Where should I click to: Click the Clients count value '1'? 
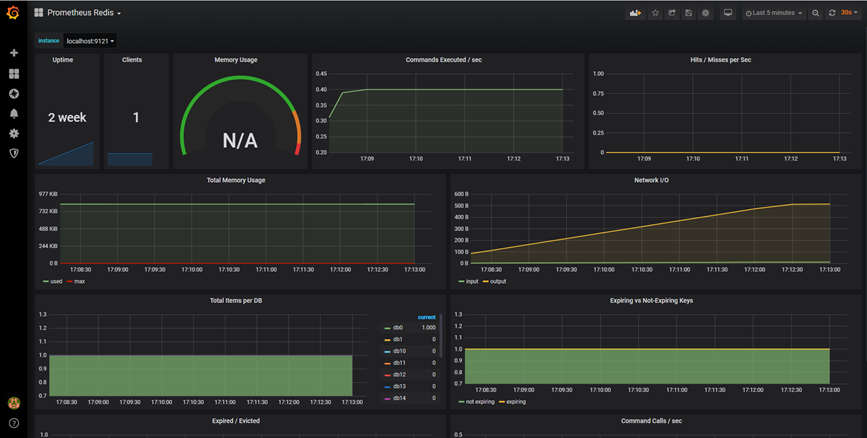[x=136, y=117]
